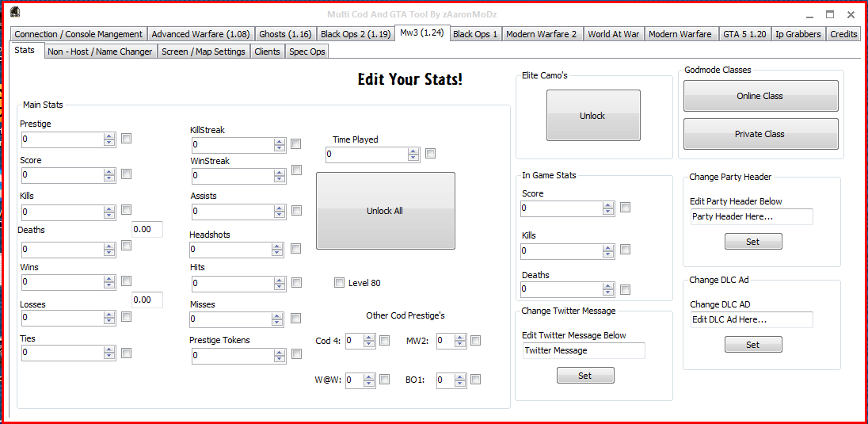
Task: Switch to Modern Warfare 2 tab
Action: pyautogui.click(x=542, y=34)
